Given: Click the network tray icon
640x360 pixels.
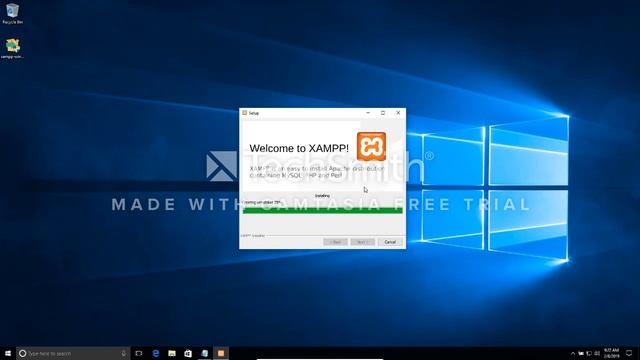Looking at the screenshot, I should (x=589, y=353).
